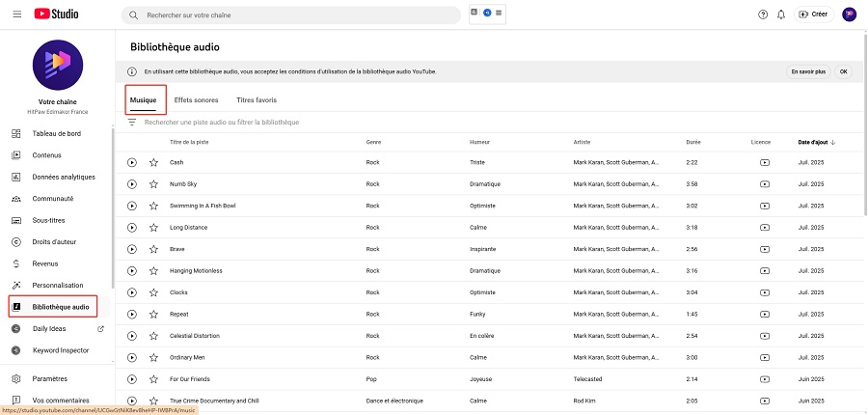Click the YouTube Studio logo
Viewport: 868px width, 415px height.
[56, 14]
